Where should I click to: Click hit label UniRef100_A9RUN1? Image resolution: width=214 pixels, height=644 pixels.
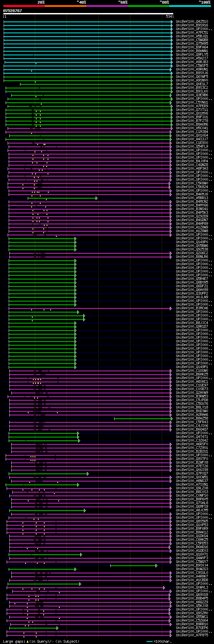(193, 69)
